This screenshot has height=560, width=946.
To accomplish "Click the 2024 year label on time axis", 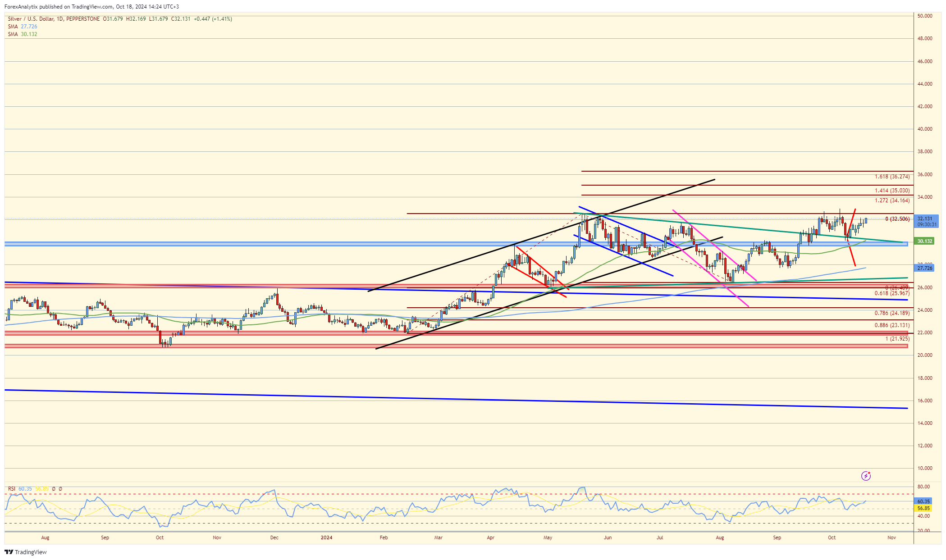I will [x=326, y=537].
